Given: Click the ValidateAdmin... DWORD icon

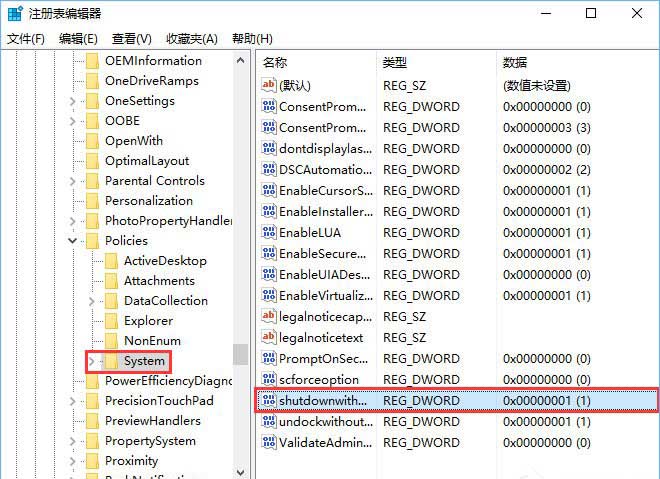Looking at the screenshot, I should (269, 442).
